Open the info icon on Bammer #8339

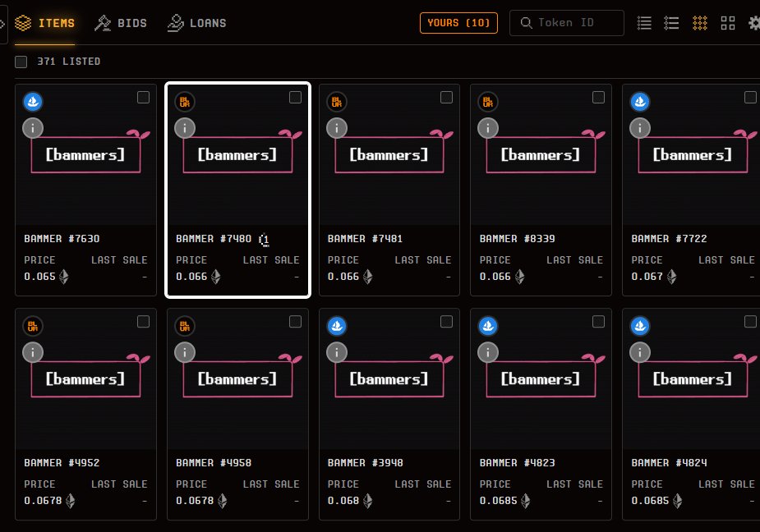pyautogui.click(x=488, y=128)
